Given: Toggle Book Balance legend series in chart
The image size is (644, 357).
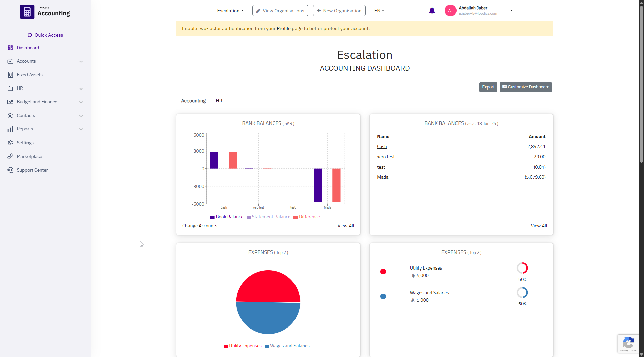Looking at the screenshot, I should click(227, 217).
